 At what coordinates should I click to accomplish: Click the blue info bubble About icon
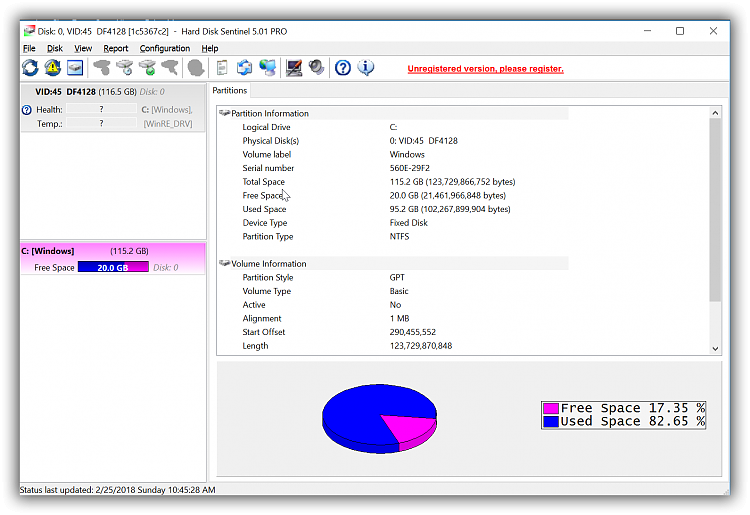click(366, 68)
